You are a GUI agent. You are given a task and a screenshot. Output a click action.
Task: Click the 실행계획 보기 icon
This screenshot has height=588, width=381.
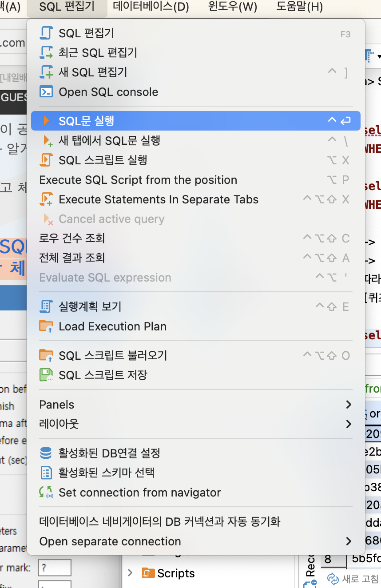46,306
